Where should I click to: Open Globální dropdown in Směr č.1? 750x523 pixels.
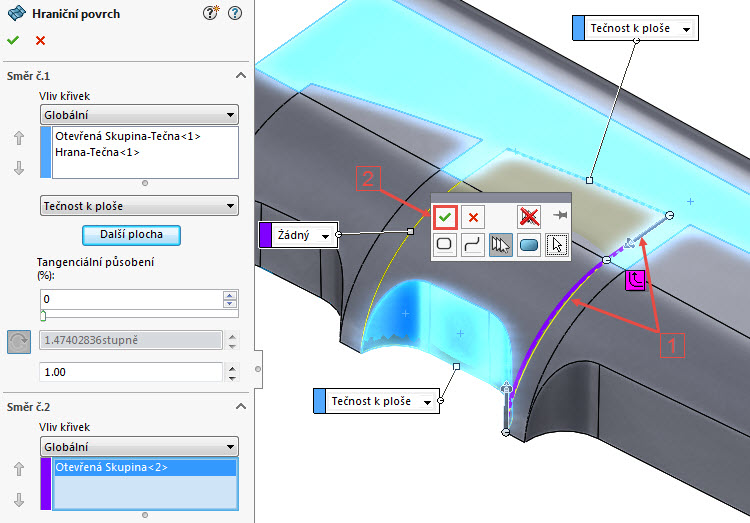click(x=139, y=115)
